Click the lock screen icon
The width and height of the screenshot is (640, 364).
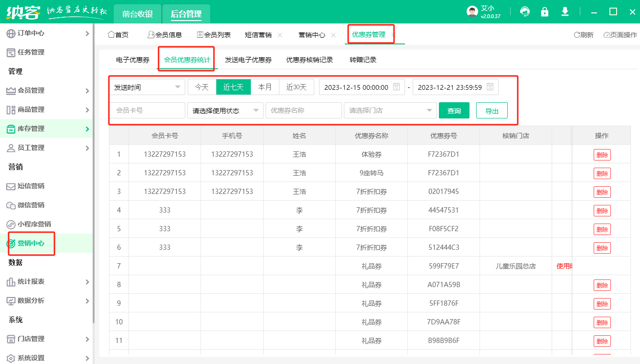point(544,12)
